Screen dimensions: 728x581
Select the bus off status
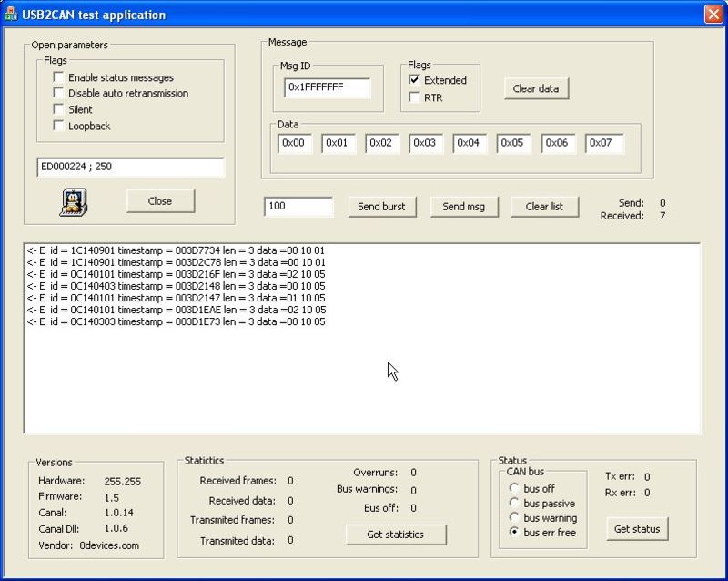512,488
